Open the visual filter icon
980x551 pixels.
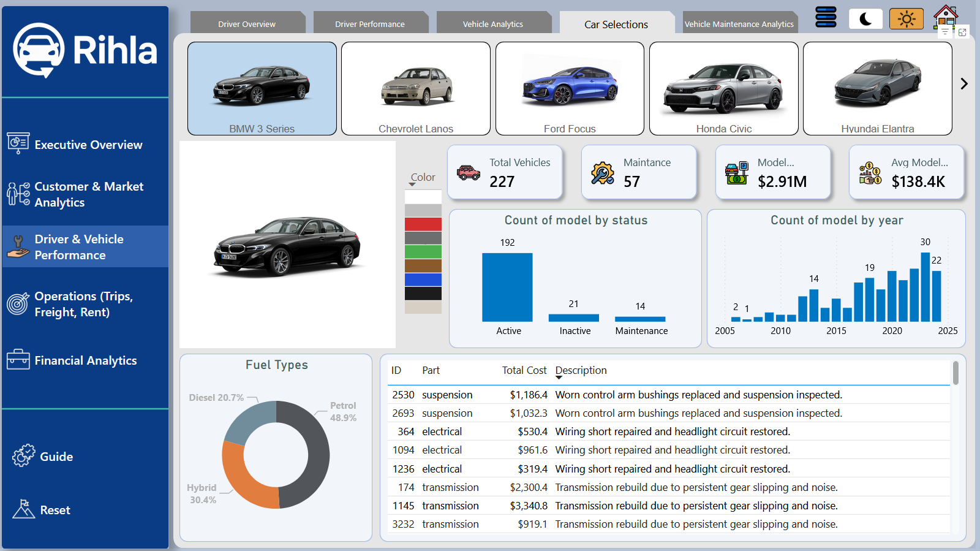pos(945,32)
